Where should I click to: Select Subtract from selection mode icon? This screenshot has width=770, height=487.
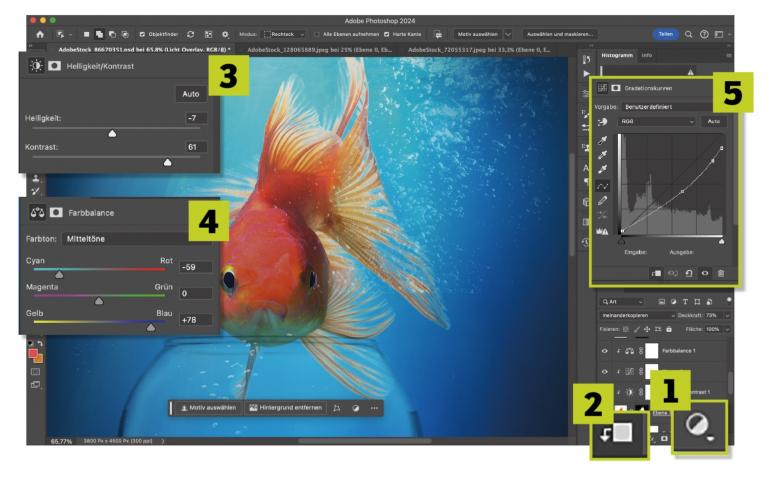click(112, 34)
